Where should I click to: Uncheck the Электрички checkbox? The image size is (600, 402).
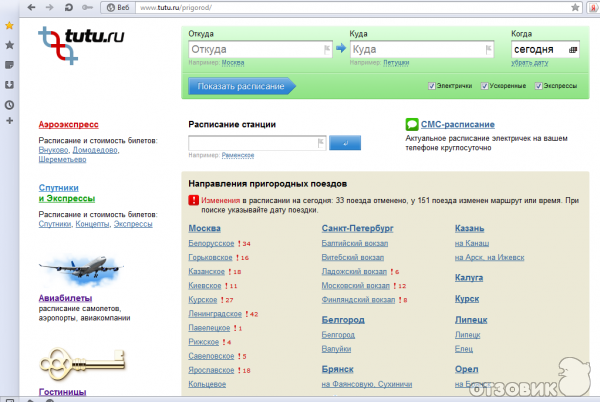[431, 86]
